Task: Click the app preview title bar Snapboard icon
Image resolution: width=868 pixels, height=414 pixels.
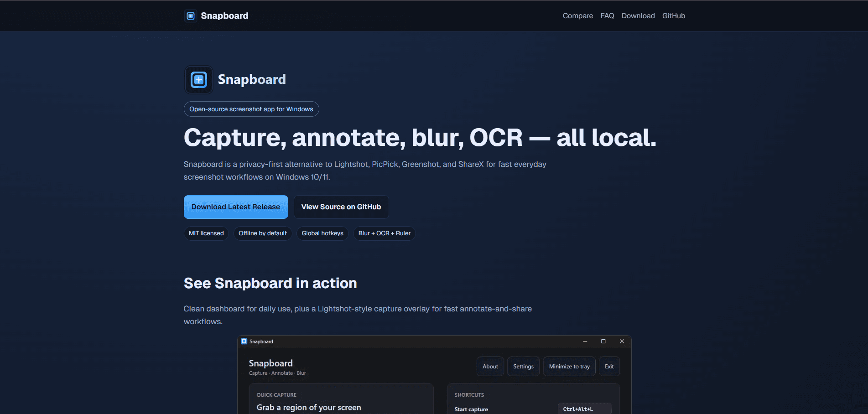Action: 244,342
